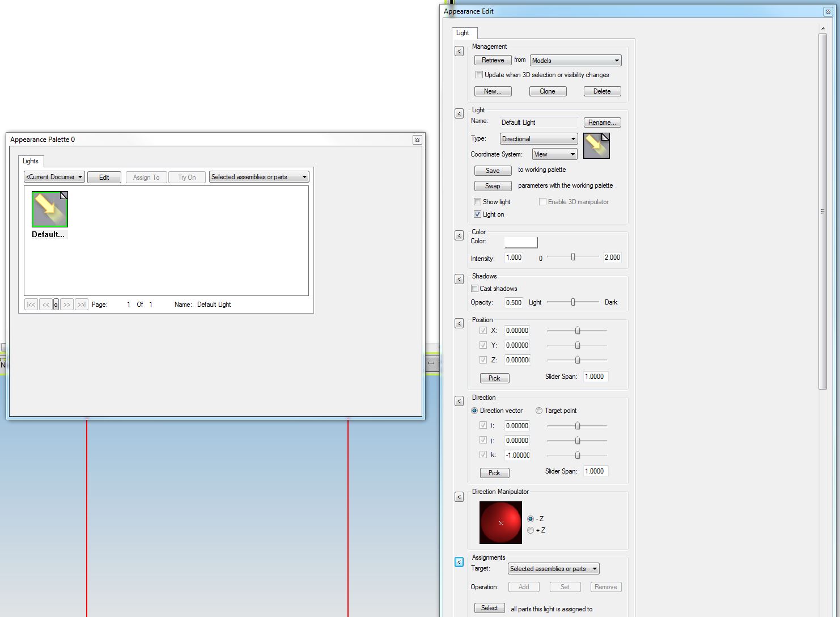Click the Default Light thumbnail in Appearance Palette
This screenshot has width=840, height=617.
[x=50, y=209]
